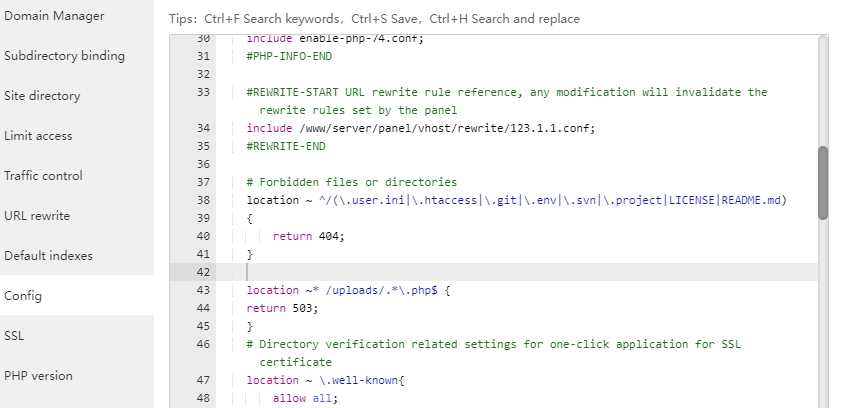Screen dimensions: 841x408
Task: Go to Traffic control settings
Action: click(x=43, y=176)
